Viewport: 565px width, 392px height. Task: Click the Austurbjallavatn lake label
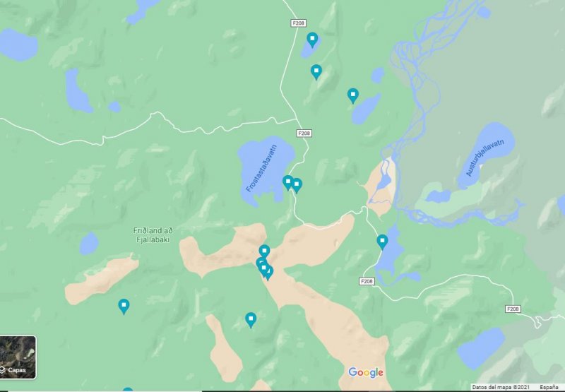click(x=485, y=158)
